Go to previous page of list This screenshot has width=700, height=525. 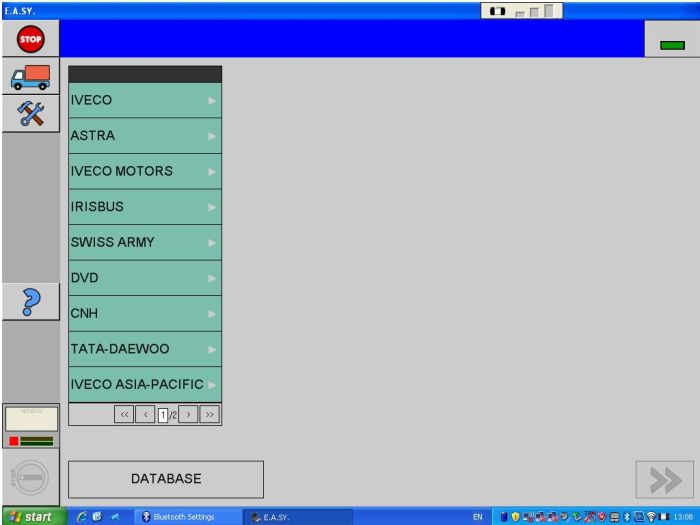(x=146, y=415)
